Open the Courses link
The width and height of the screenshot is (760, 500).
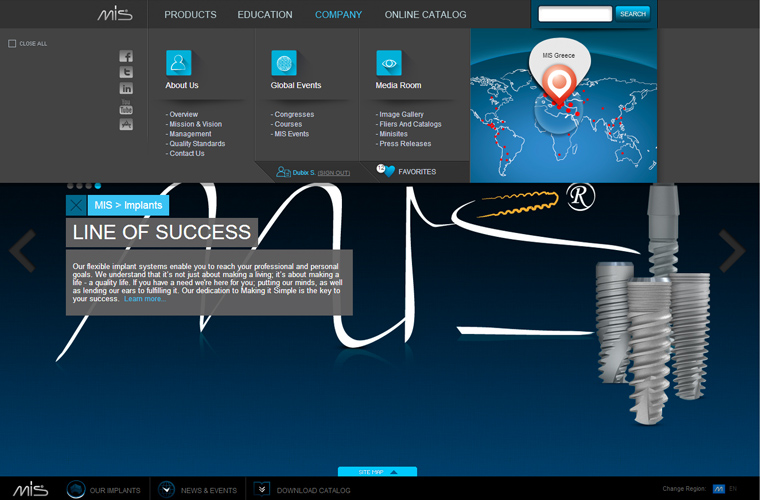point(286,124)
